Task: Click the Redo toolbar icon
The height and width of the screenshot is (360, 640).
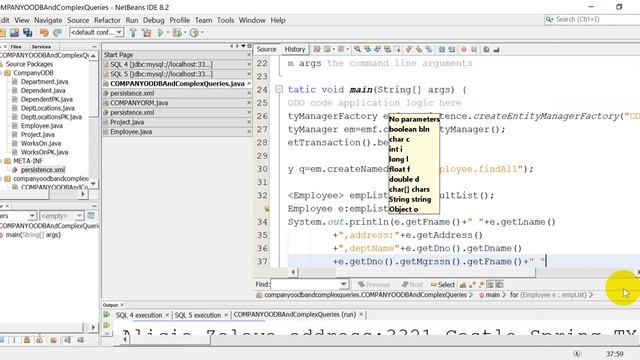Action: (x=57, y=33)
